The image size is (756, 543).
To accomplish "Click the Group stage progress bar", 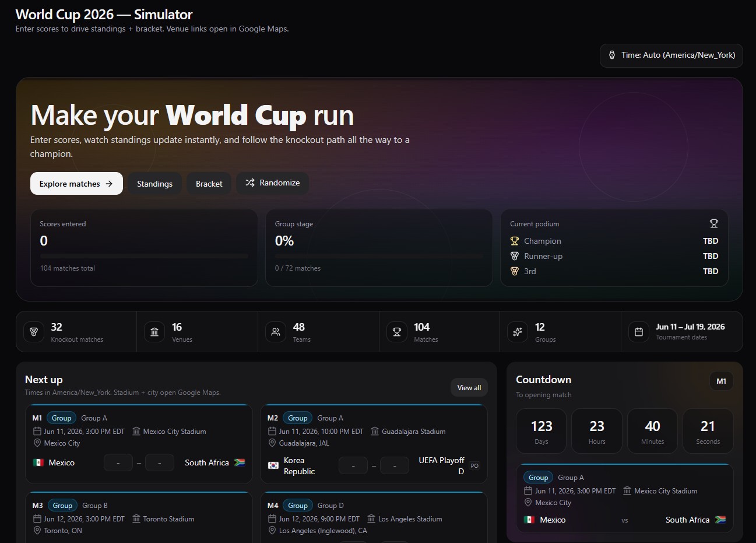I will pos(379,255).
